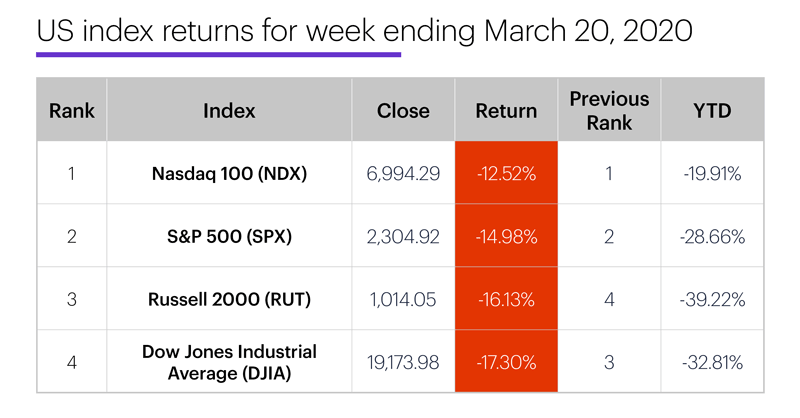Click the red -12.52% return cell

pyautogui.click(x=508, y=174)
